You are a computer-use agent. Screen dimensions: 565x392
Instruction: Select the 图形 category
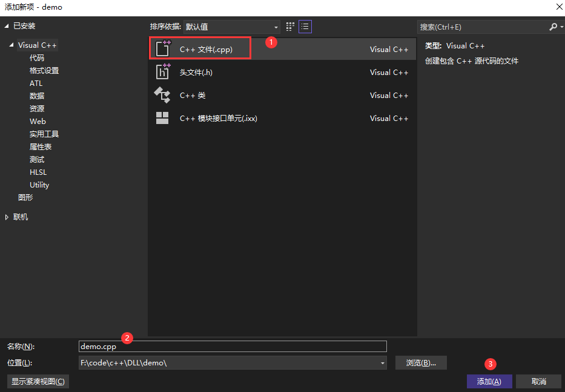click(x=25, y=197)
